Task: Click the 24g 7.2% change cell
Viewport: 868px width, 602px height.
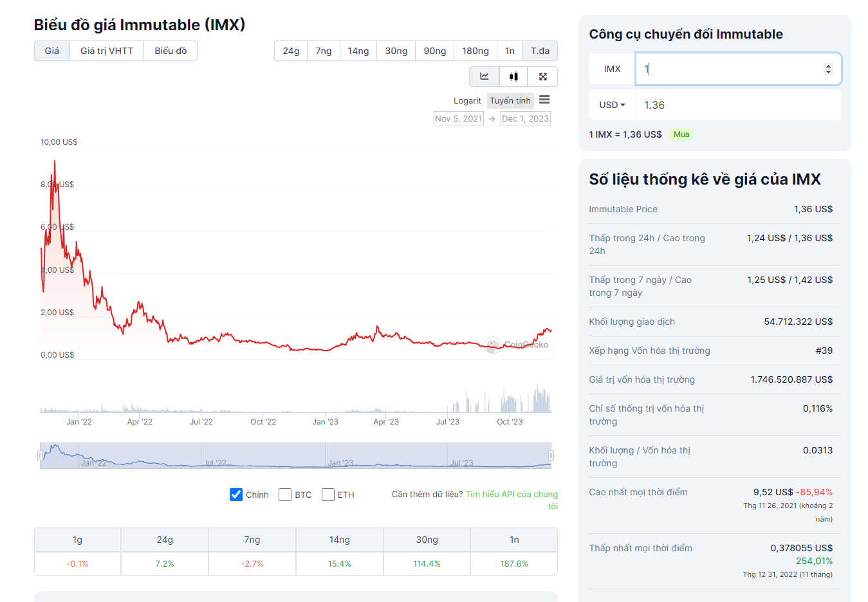Action: point(165,563)
